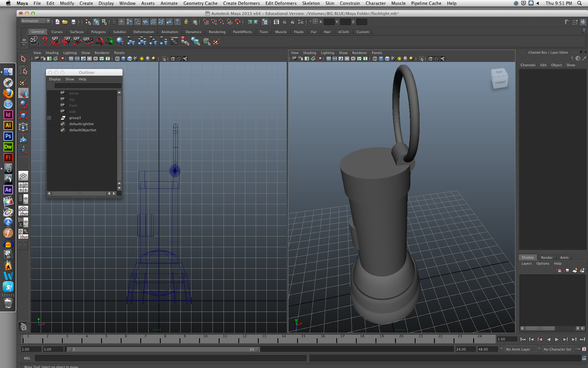Image resolution: width=588 pixels, height=368 pixels.
Task: Open the Animation menu set dropdown
Action: [x=35, y=21]
